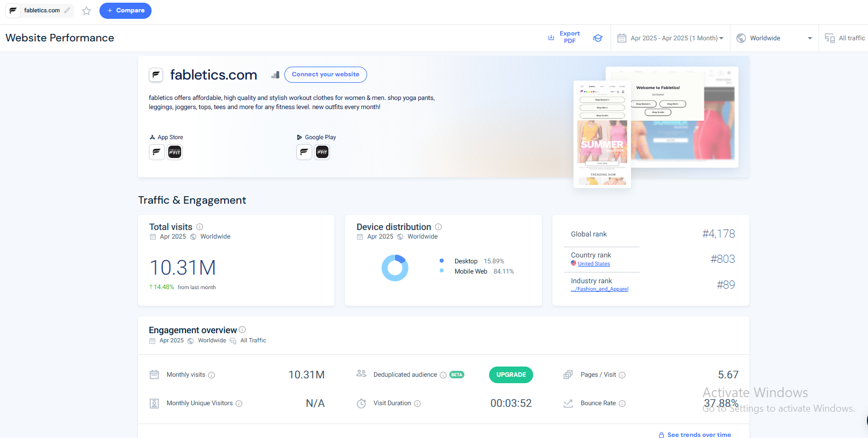The image size is (868, 438).
Task: Click the Country rank #803 value
Action: [723, 259]
